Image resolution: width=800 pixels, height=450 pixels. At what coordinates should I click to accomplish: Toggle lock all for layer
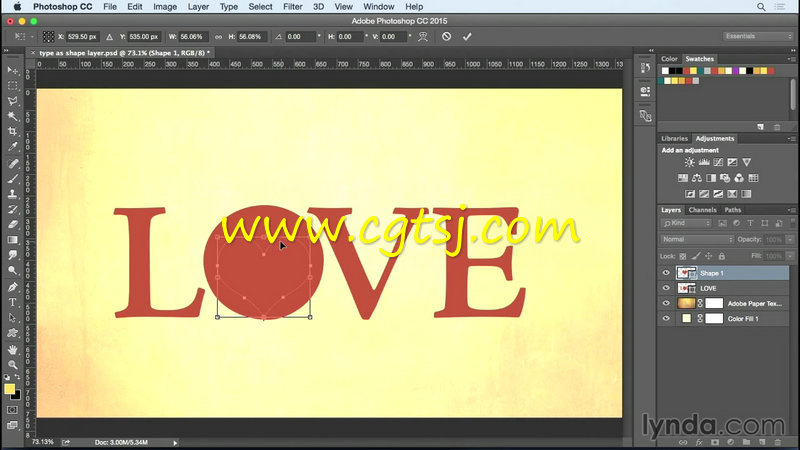[x=721, y=256]
